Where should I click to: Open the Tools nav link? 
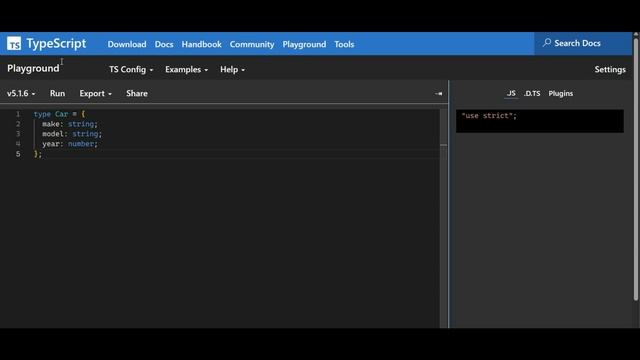(344, 44)
